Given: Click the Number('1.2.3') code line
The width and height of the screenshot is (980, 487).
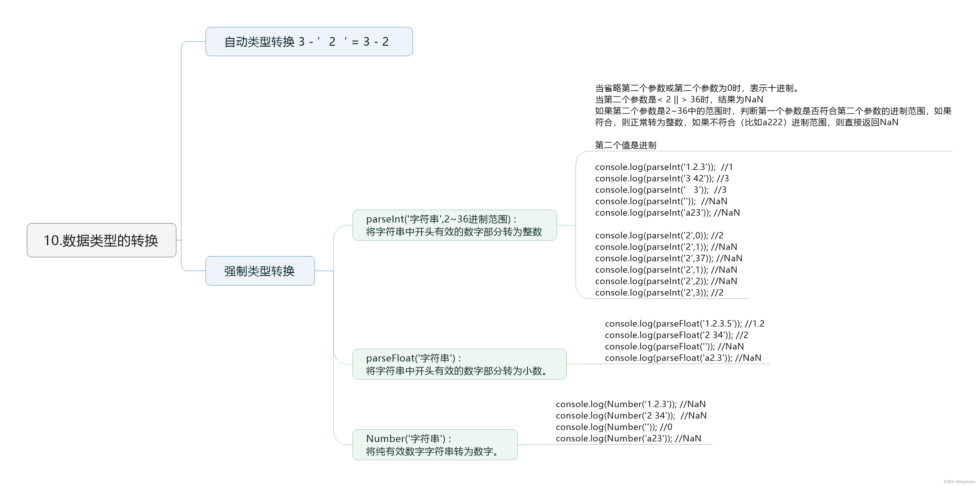Looking at the screenshot, I should point(630,404).
